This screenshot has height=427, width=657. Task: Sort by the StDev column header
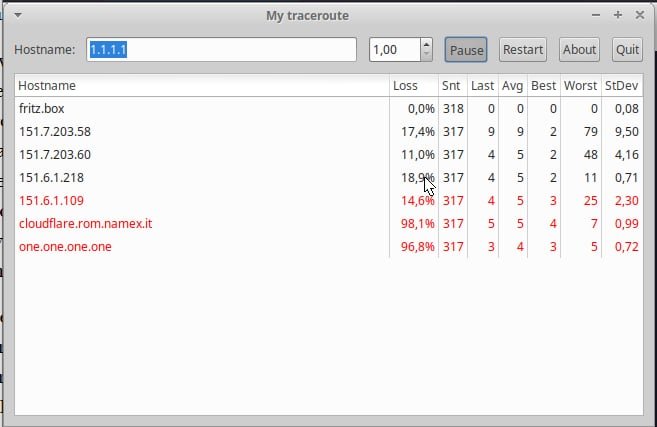tap(621, 86)
